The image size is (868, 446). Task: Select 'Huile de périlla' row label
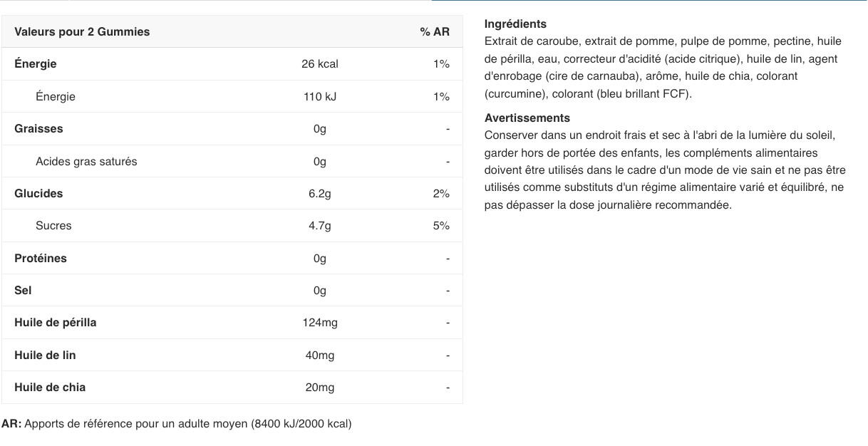click(x=56, y=323)
